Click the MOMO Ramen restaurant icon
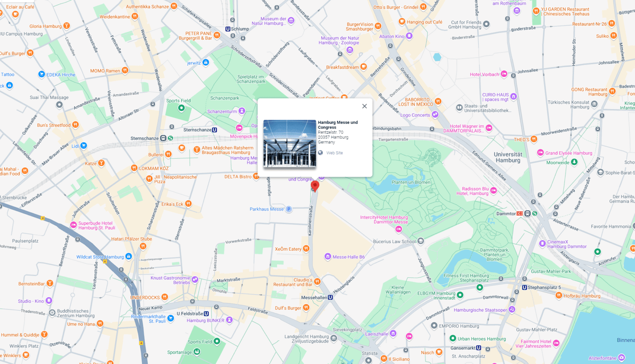 click(x=125, y=71)
